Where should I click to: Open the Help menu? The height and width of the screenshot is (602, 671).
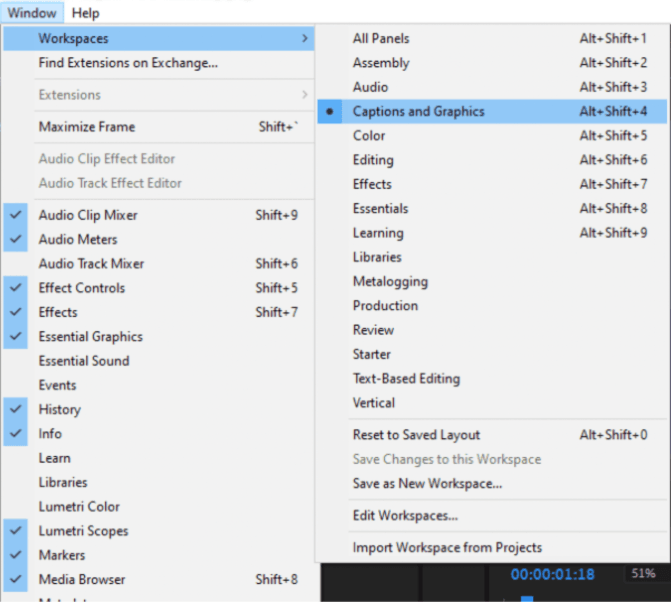(x=86, y=13)
